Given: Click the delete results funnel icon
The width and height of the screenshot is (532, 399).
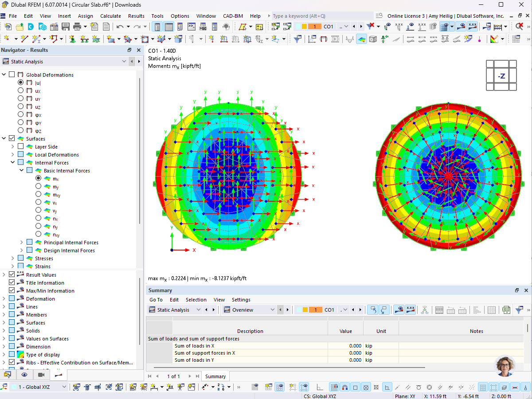Looking at the screenshot, I should 371,27.
